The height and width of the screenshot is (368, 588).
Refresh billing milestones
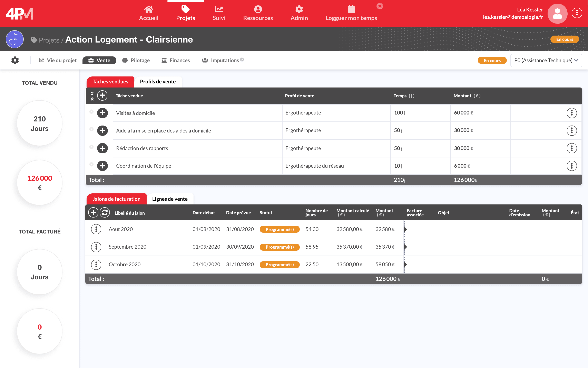(x=105, y=212)
